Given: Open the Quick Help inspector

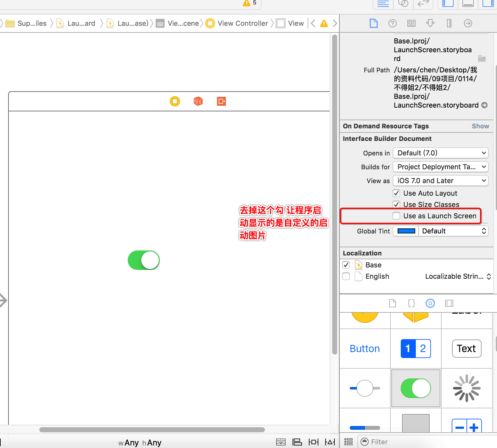Looking at the screenshot, I should coord(393,23).
